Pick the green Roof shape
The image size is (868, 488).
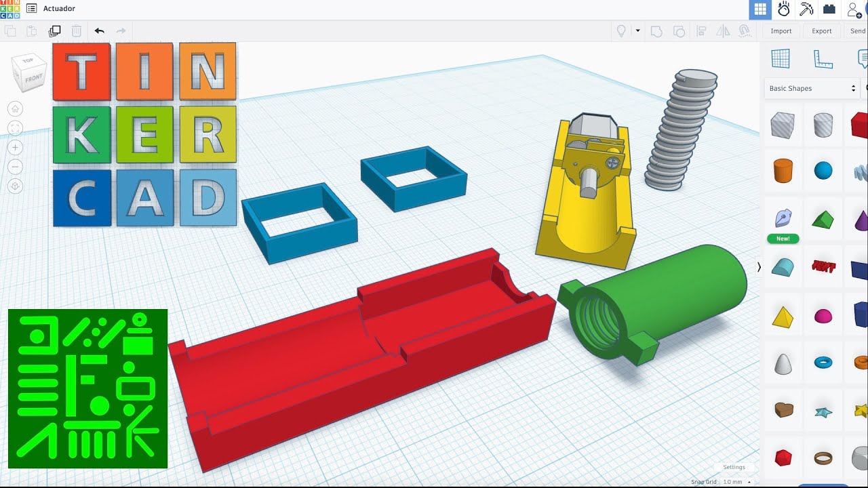pos(823,219)
